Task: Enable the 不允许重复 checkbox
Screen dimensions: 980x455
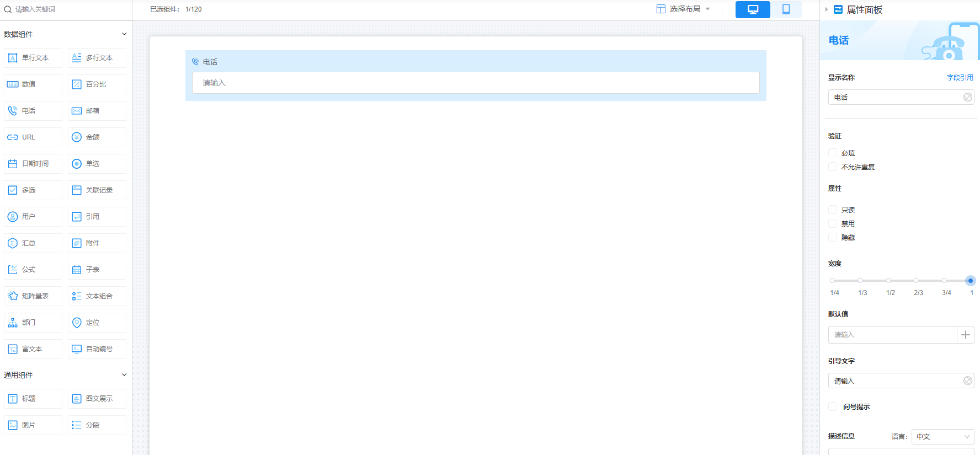Action: (x=833, y=167)
